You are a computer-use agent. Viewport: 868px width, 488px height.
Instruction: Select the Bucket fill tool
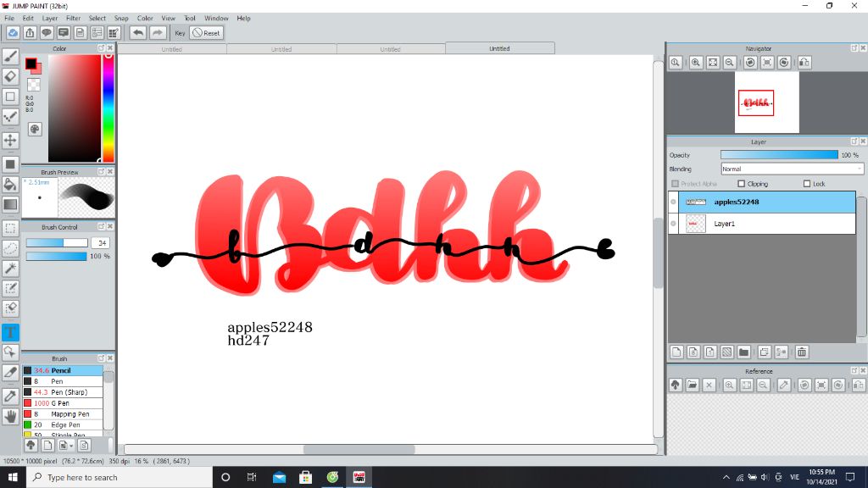pyautogui.click(x=10, y=184)
